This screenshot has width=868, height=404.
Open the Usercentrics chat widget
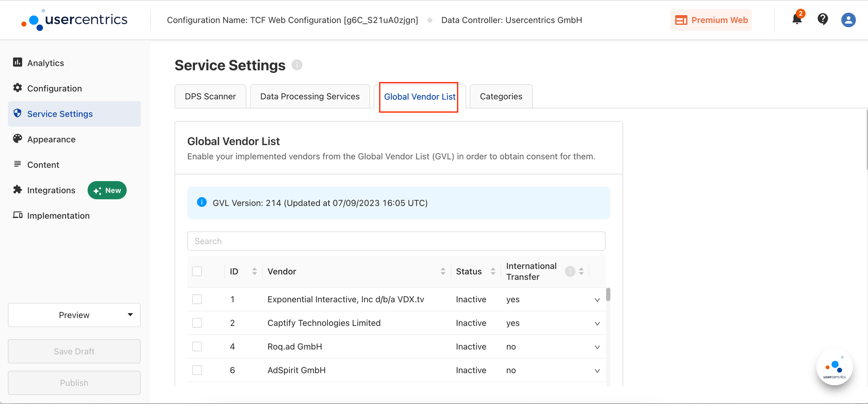point(834,368)
